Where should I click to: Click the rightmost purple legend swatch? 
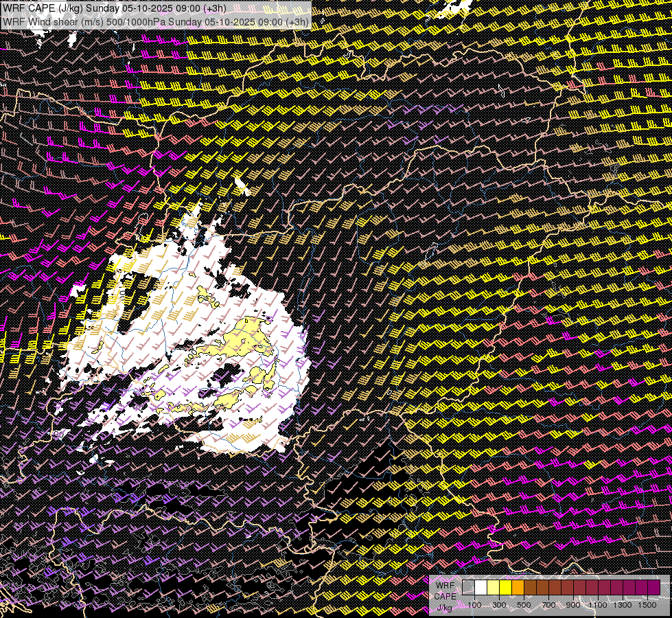(653, 587)
